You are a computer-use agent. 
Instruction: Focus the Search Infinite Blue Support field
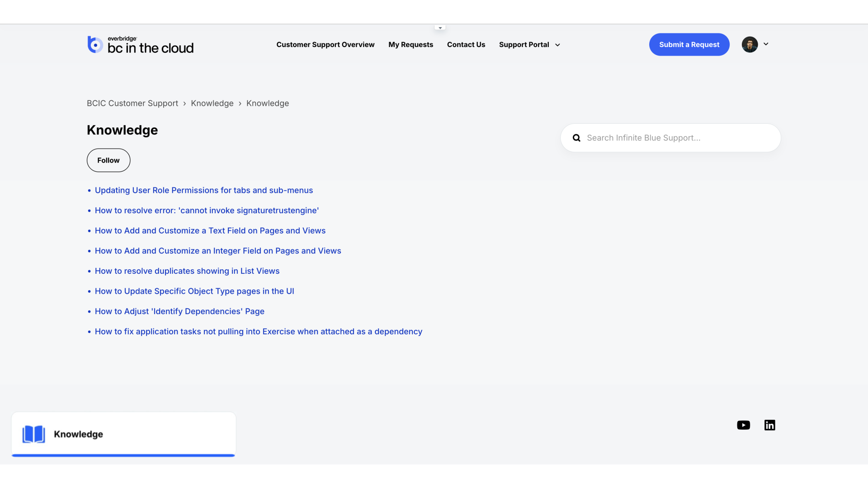click(670, 138)
